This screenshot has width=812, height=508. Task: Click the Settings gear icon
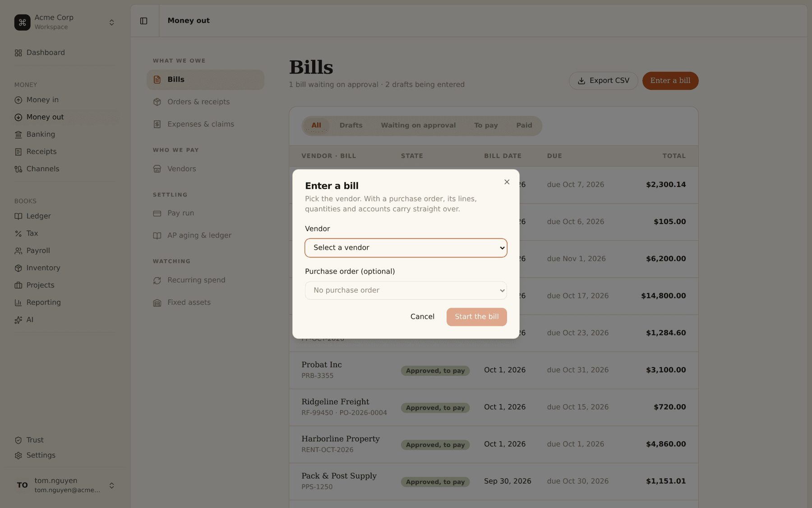click(18, 456)
